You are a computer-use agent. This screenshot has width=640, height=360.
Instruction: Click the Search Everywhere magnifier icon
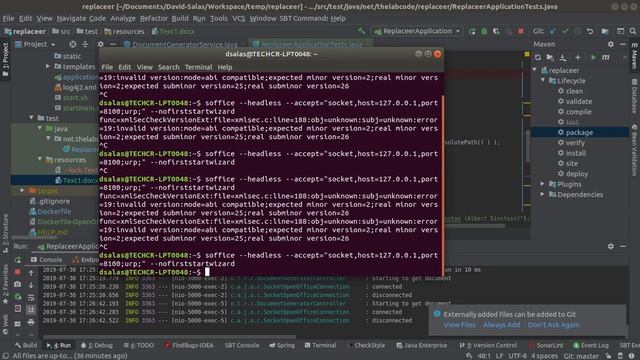(633, 31)
